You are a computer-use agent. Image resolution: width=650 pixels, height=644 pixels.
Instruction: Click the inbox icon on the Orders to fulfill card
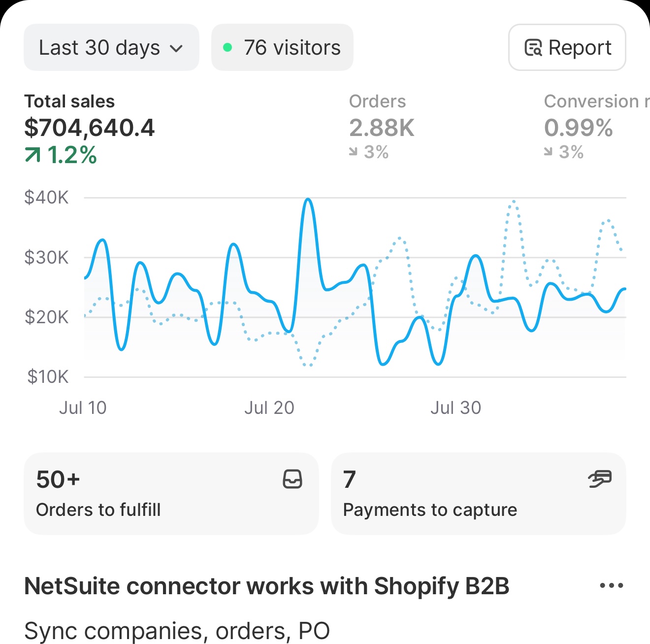click(292, 479)
